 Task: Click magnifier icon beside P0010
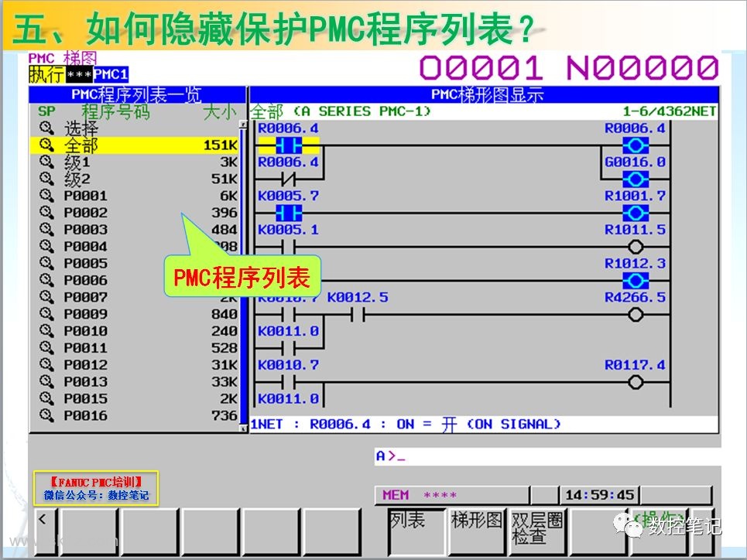(46, 330)
